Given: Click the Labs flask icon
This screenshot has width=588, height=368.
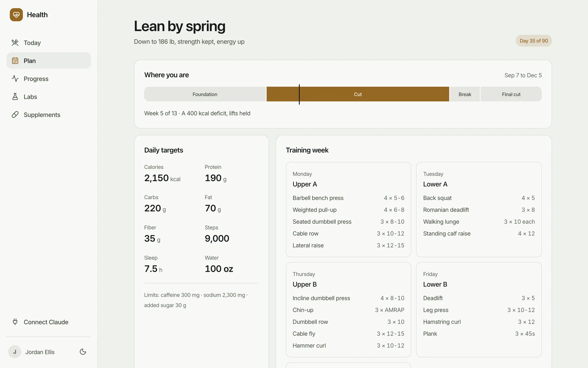Looking at the screenshot, I should pyautogui.click(x=15, y=96).
